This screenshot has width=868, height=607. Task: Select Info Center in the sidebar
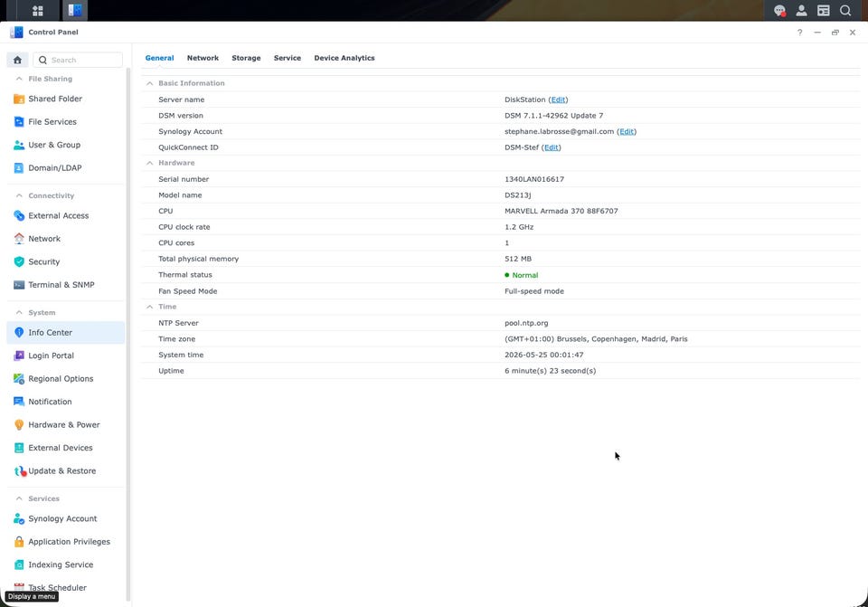pyautogui.click(x=66, y=332)
